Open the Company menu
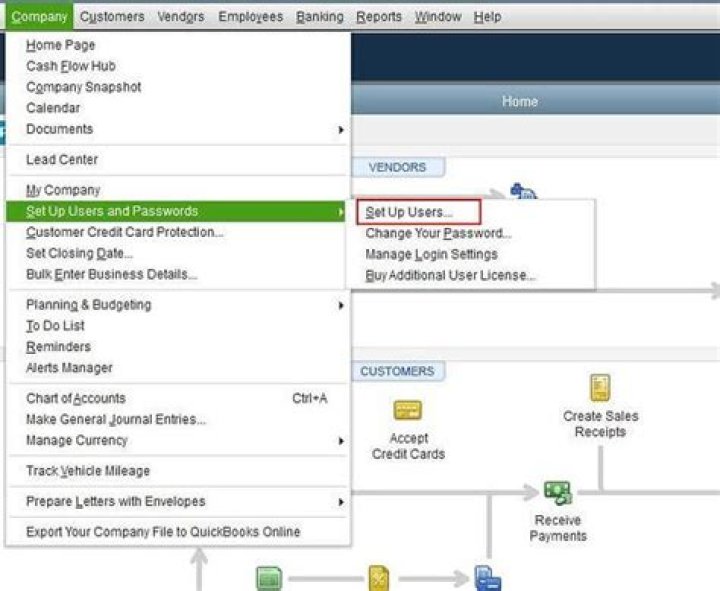 click(39, 17)
